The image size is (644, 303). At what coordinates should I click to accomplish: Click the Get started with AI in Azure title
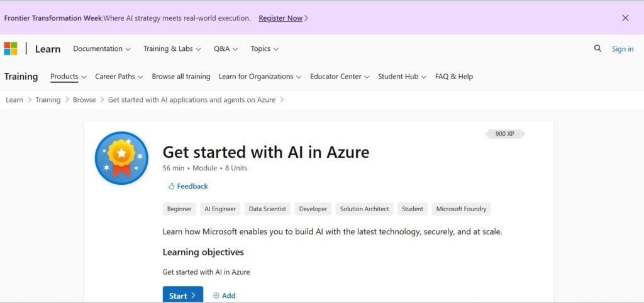[x=266, y=152]
